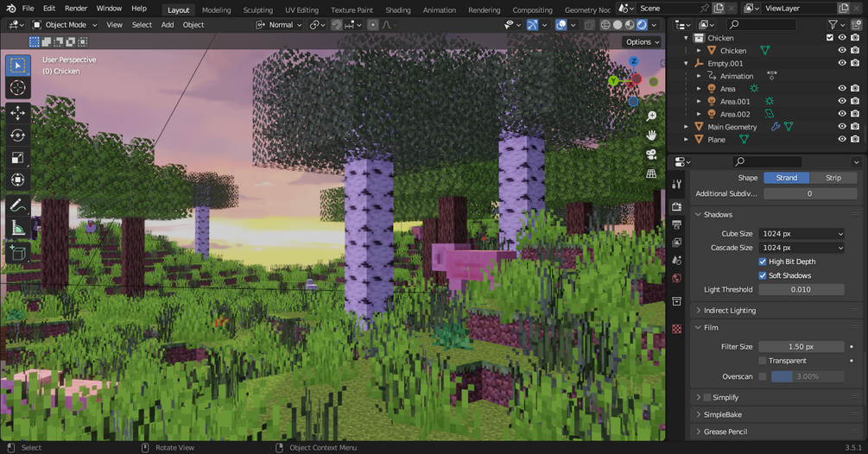Enable the Transparent film checkbox
This screenshot has width=868, height=454.
pos(763,361)
